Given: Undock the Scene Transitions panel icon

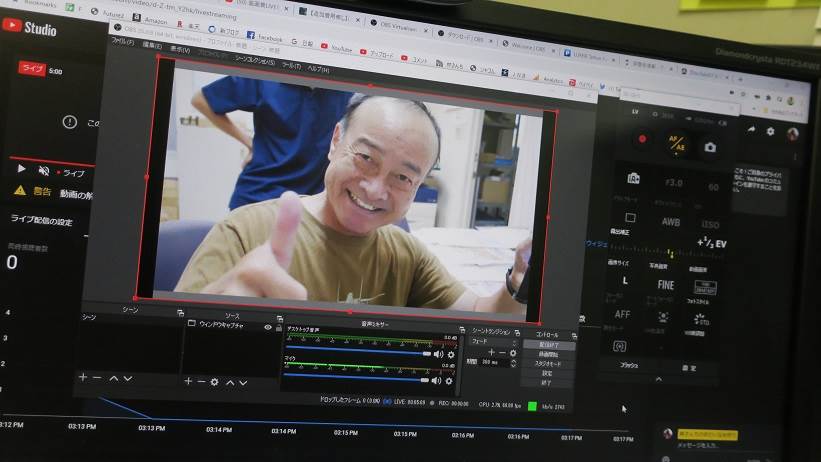Looking at the screenshot, I should click(517, 333).
